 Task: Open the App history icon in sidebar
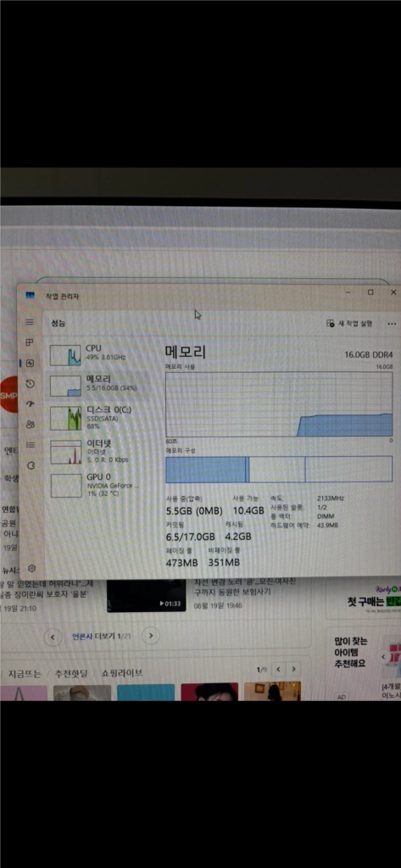click(31, 384)
